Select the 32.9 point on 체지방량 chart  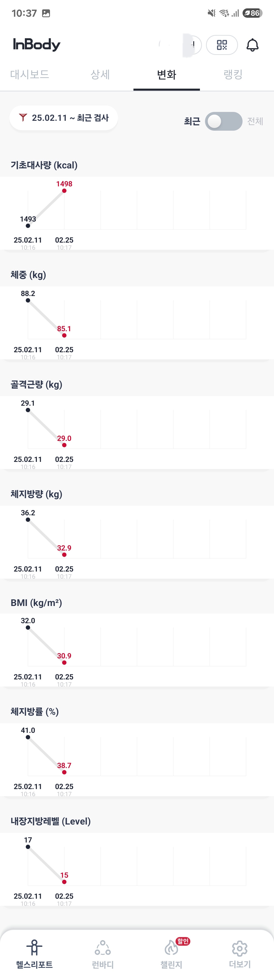click(x=64, y=554)
